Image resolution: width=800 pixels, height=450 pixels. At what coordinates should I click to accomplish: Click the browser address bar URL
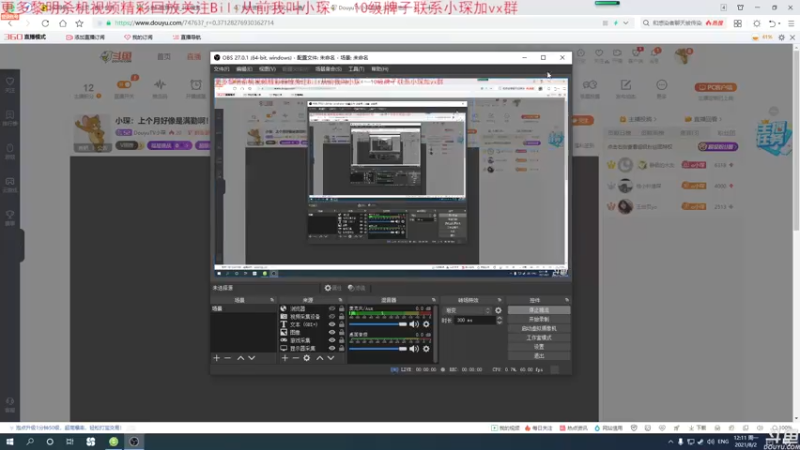194,23
